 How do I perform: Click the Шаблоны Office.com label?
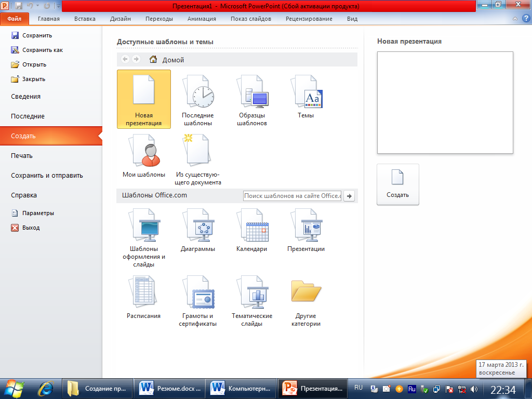(x=154, y=195)
